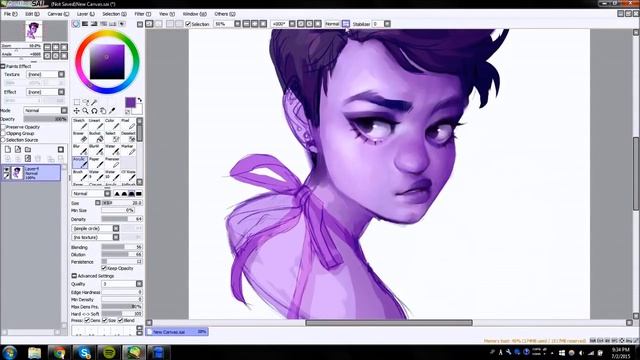Click zoom out button in toolbar
This screenshot has width=640, height=360.
pyautogui.click(x=246, y=24)
